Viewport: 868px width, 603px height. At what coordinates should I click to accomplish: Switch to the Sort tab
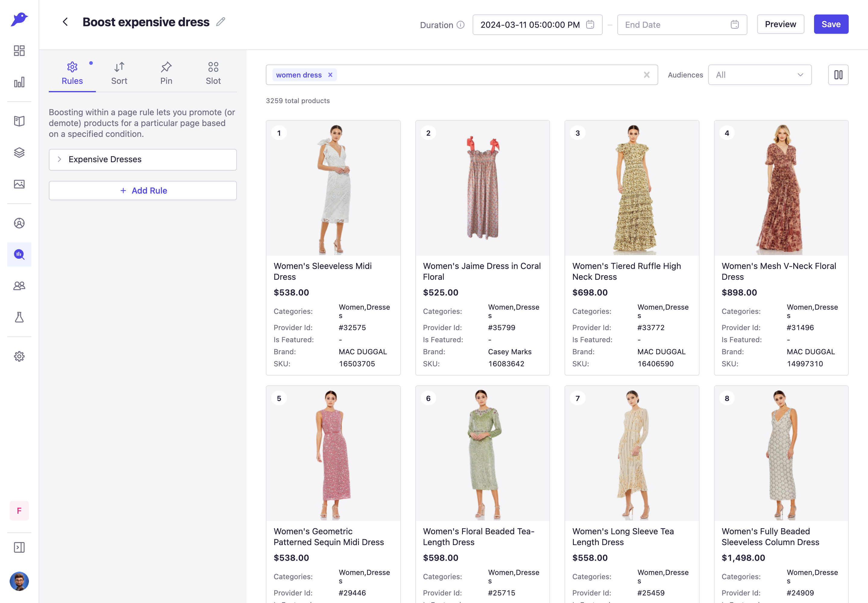(x=119, y=73)
